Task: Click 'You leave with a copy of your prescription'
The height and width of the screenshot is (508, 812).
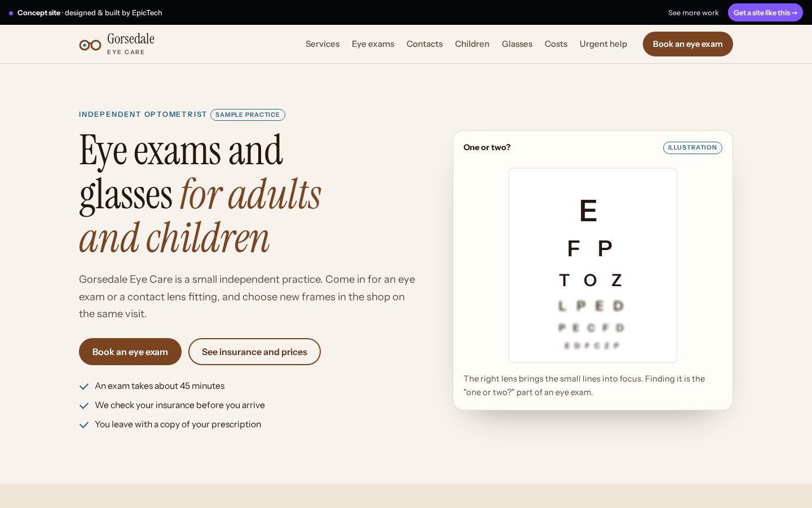Action: 178,424
